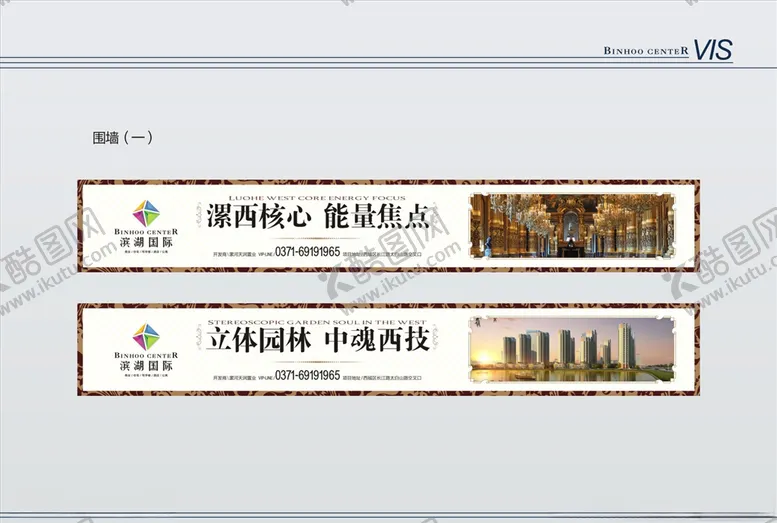The width and height of the screenshot is (777, 523).
Task: Click the headline 漯西核心 能量焦点
Action: pyautogui.click(x=318, y=217)
